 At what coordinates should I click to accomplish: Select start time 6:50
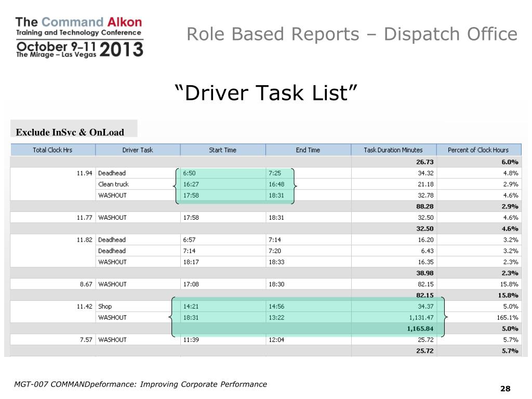click(x=189, y=173)
